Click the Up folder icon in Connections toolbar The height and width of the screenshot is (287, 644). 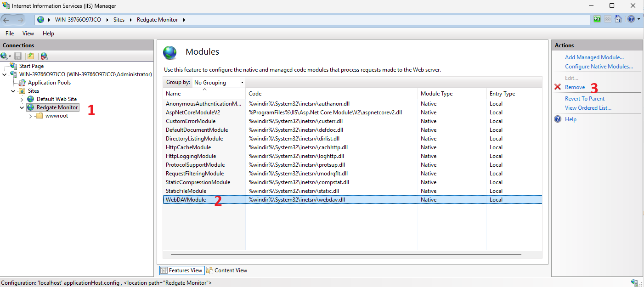tap(31, 56)
